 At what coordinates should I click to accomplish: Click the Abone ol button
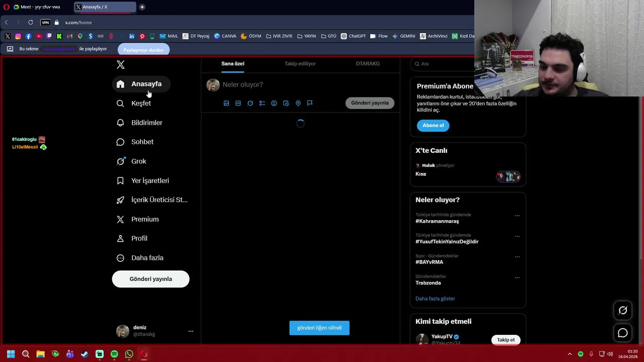tap(433, 125)
